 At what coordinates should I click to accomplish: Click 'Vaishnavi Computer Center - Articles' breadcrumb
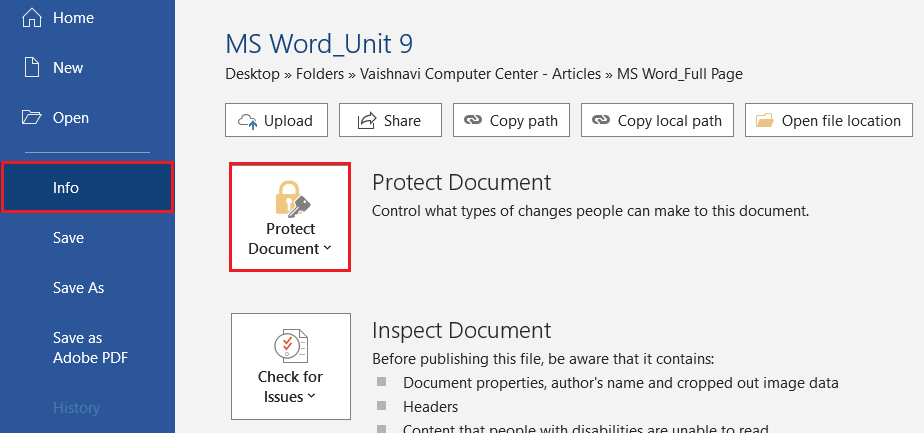(x=480, y=74)
